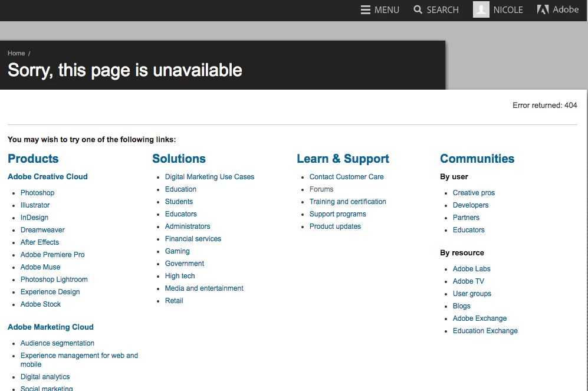Open the hamburger MENU icon
The height and width of the screenshot is (391, 588).
[x=365, y=10]
